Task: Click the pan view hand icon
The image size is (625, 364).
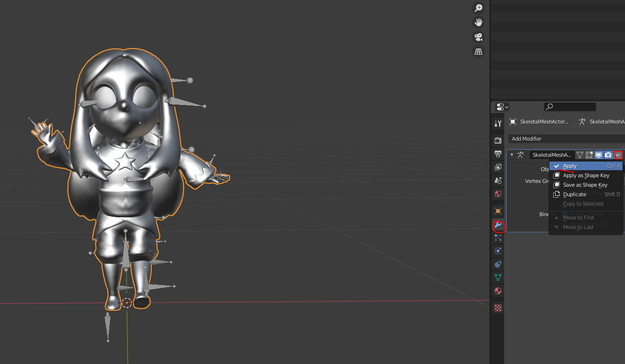Action: (478, 22)
